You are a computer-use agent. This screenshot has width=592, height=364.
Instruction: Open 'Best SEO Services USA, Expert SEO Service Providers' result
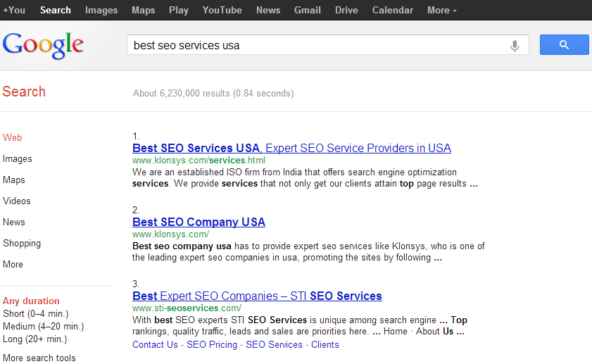coord(291,148)
